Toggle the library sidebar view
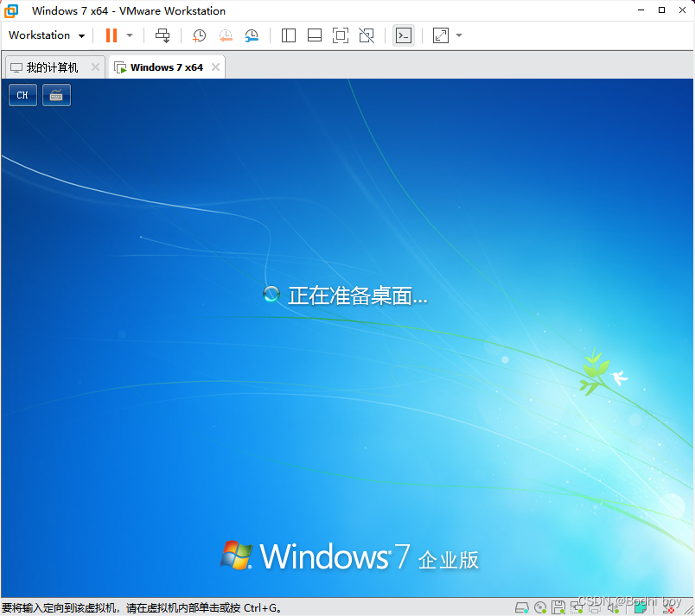The width and height of the screenshot is (695, 616). point(289,35)
